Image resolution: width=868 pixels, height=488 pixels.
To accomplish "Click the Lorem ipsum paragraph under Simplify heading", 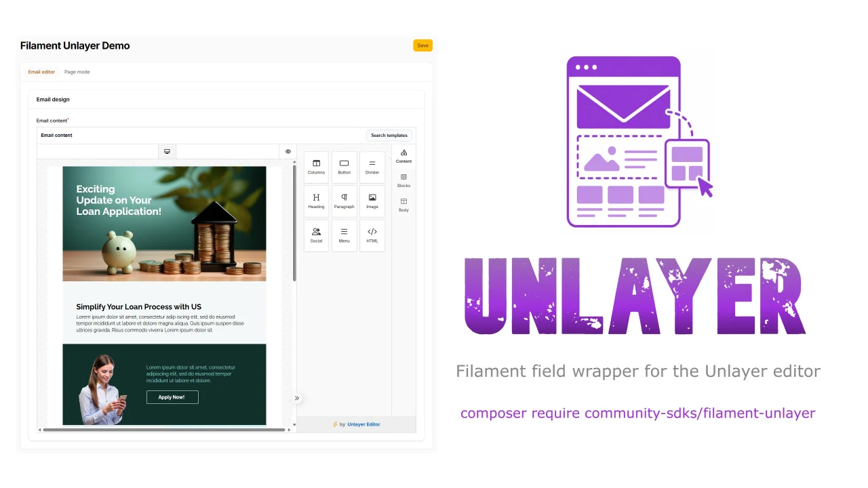I will click(x=160, y=323).
